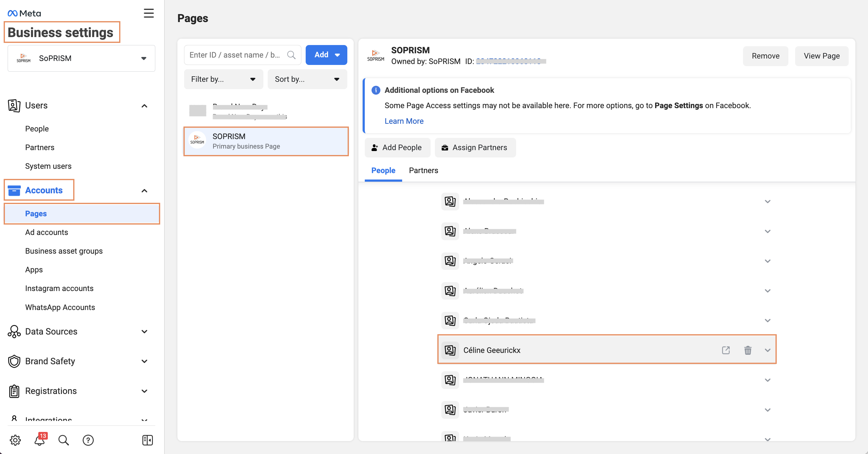
Task: Open Instagram accounts in sidebar
Action: (x=59, y=288)
